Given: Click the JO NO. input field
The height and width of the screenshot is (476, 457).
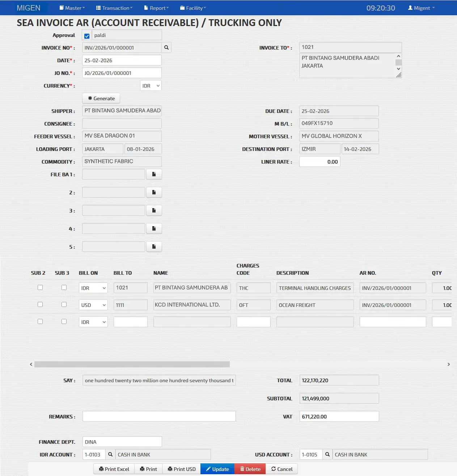Looking at the screenshot, I should 122,73.
